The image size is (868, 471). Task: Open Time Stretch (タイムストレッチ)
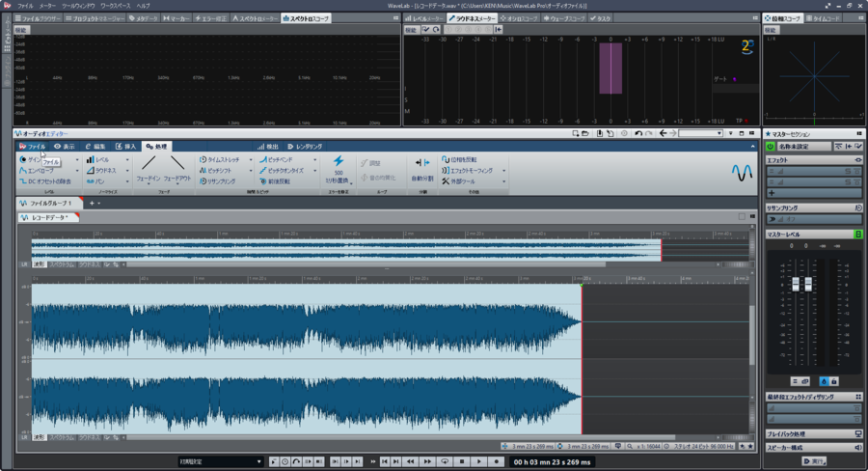pos(220,159)
